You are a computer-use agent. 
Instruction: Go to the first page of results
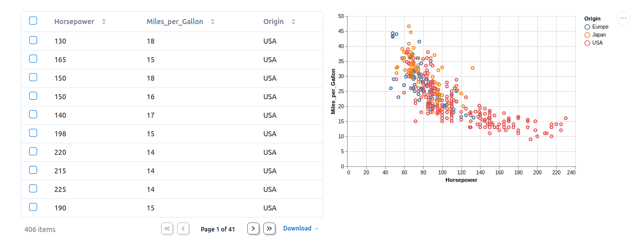point(167,228)
